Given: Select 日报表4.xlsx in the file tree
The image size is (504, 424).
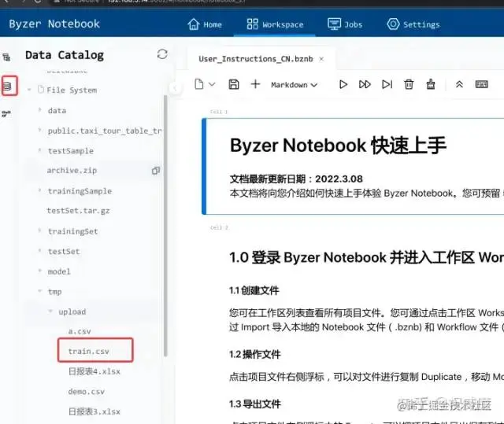Looking at the screenshot, I should click(94, 371).
